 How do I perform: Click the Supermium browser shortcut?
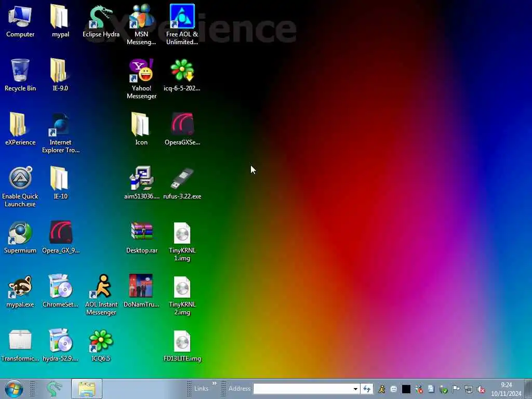[20, 237]
